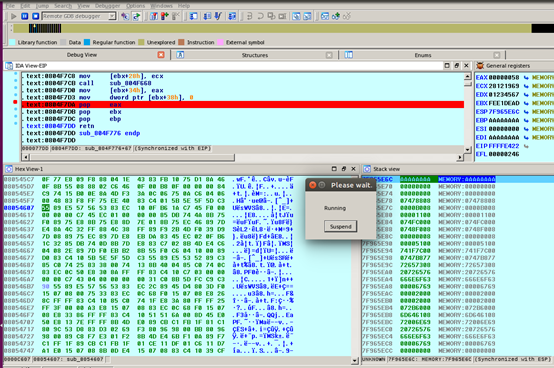Open the Edit menu
This screenshot has height=368, width=554.
click(x=25, y=6)
